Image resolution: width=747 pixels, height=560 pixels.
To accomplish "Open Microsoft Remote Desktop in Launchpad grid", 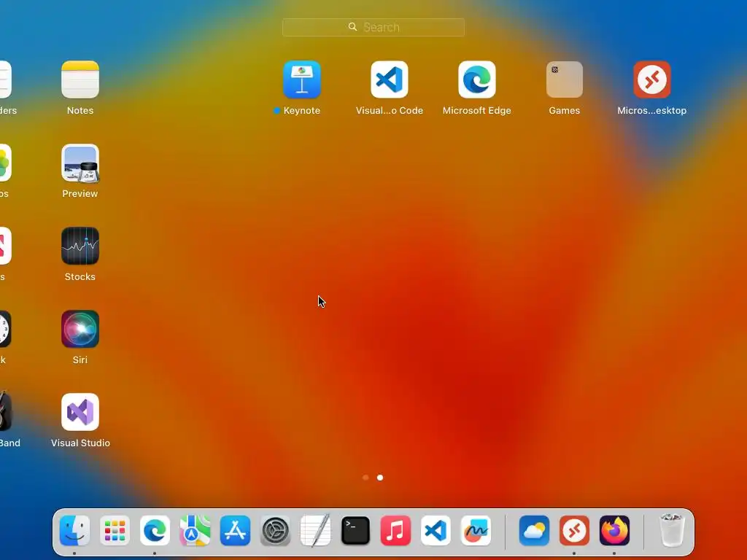I will [652, 79].
